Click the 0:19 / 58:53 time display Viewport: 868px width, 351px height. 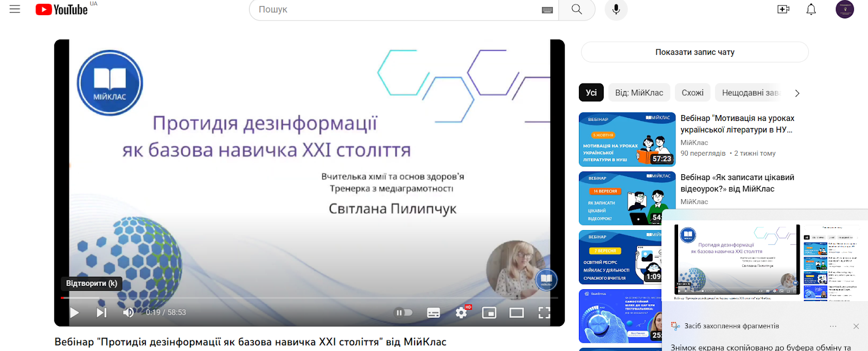(x=166, y=312)
